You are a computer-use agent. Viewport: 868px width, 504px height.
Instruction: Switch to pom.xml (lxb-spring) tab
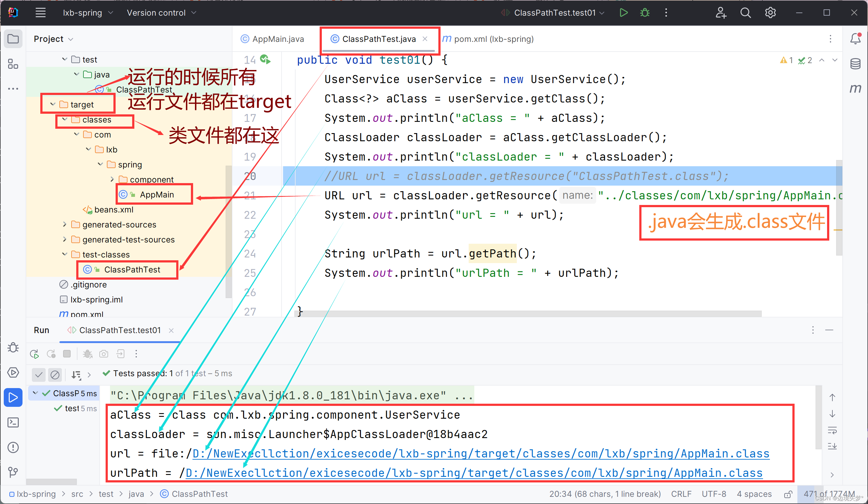[488, 39]
